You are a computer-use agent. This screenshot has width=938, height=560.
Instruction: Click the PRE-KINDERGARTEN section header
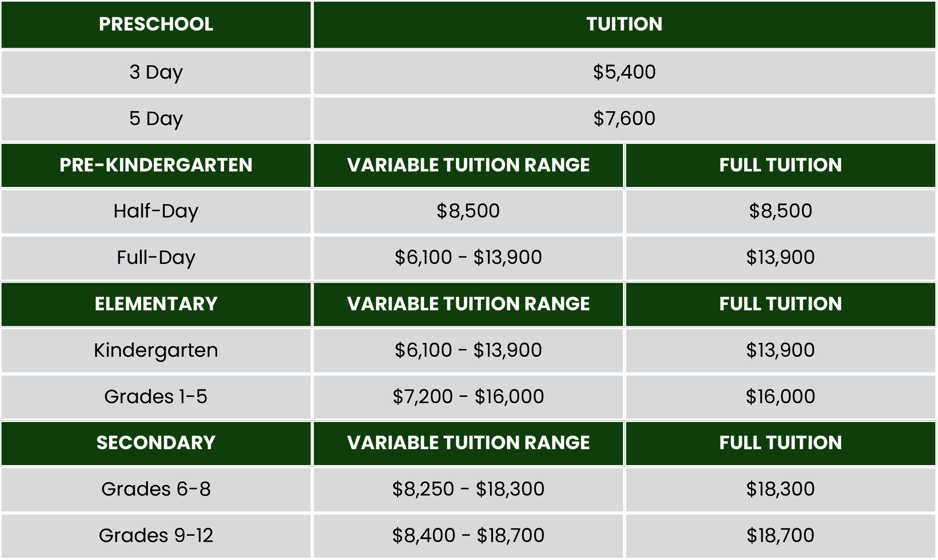tap(156, 165)
